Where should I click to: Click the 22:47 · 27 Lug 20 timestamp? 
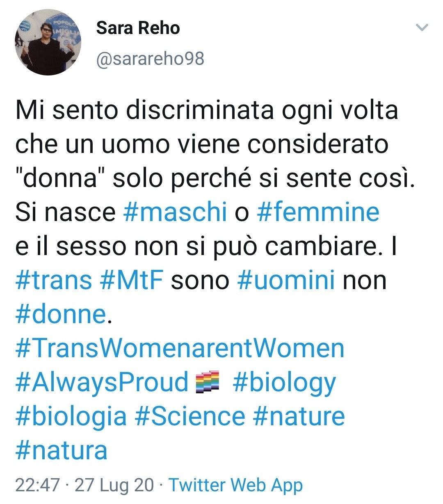[x=84, y=485]
